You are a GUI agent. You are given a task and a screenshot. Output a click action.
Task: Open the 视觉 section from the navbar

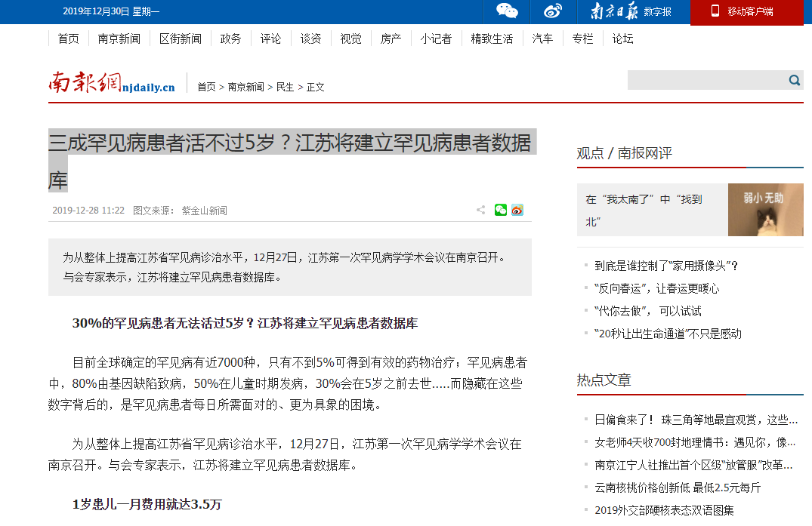tap(350, 38)
